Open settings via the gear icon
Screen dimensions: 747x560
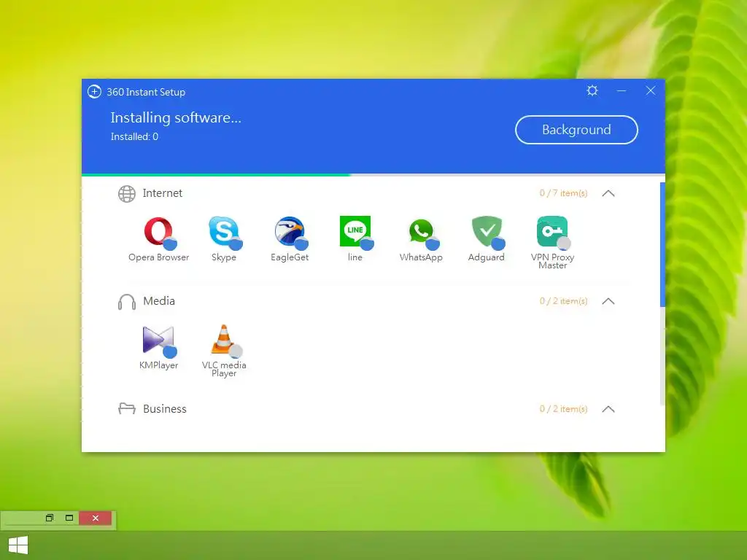click(x=592, y=90)
